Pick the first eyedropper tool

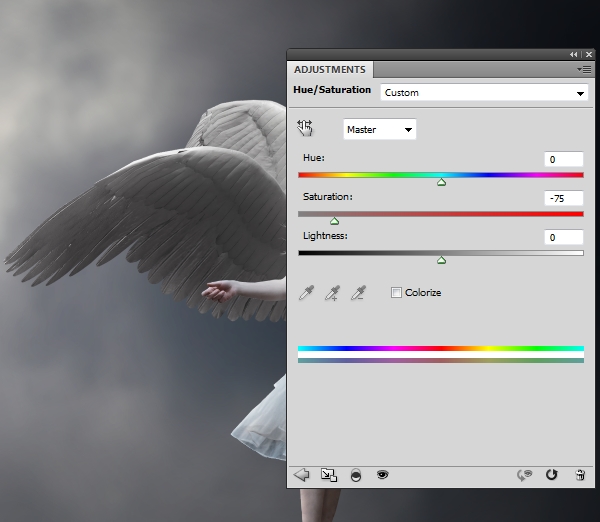pyautogui.click(x=307, y=293)
